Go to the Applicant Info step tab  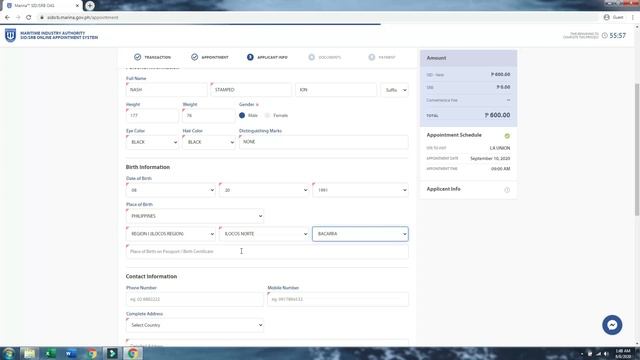(x=267, y=57)
